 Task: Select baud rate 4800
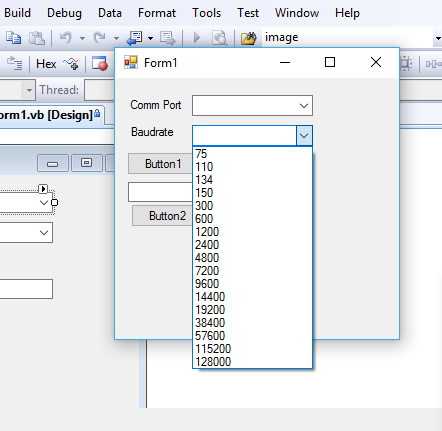click(x=253, y=258)
